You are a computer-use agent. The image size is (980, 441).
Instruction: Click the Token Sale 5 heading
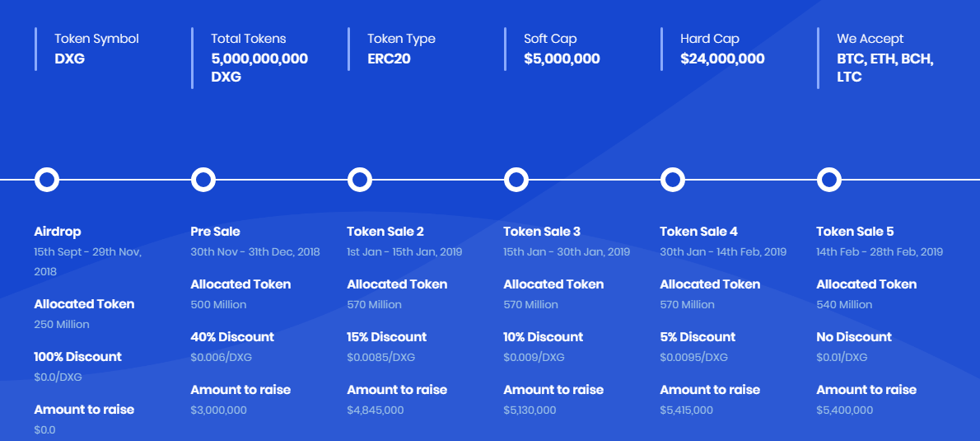pos(855,232)
